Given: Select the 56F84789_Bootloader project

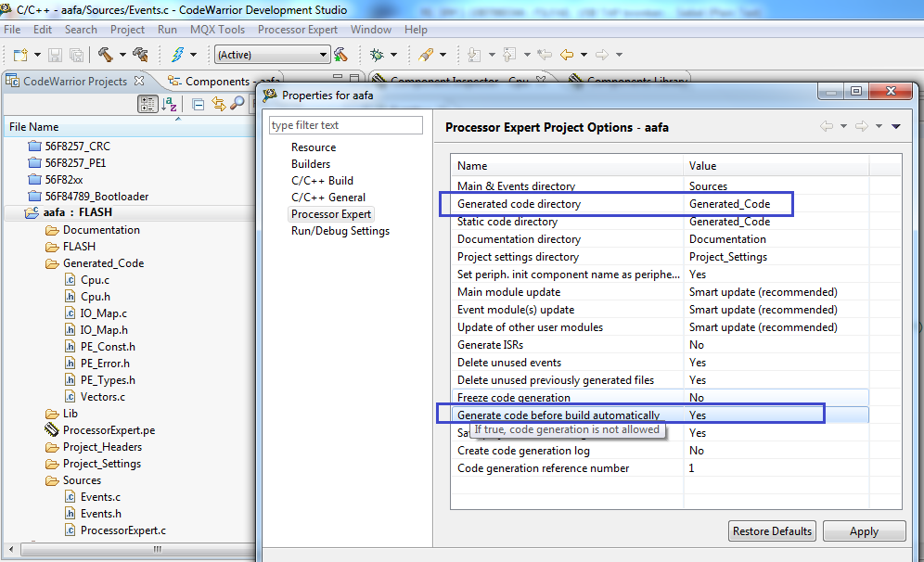Looking at the screenshot, I should click(x=96, y=197).
